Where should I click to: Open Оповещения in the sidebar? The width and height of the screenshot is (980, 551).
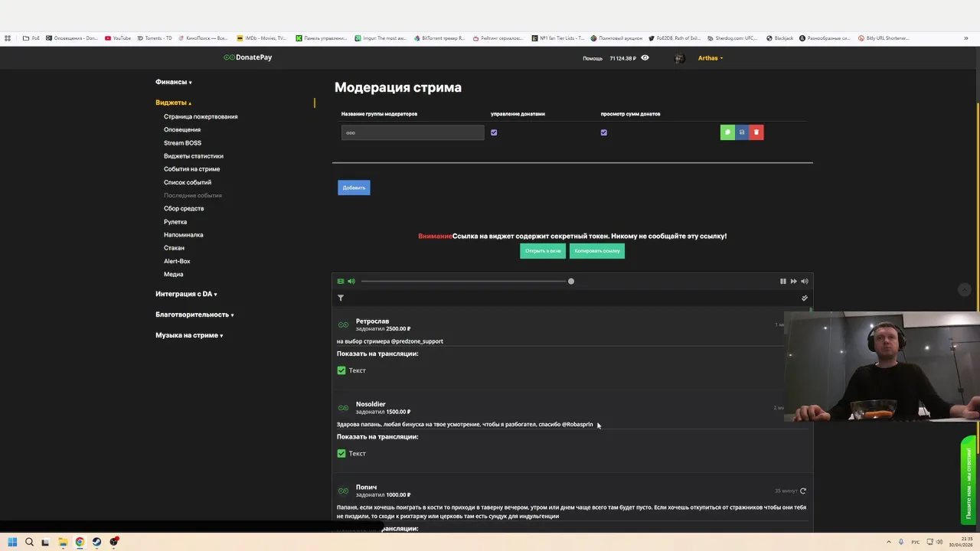[x=182, y=129]
